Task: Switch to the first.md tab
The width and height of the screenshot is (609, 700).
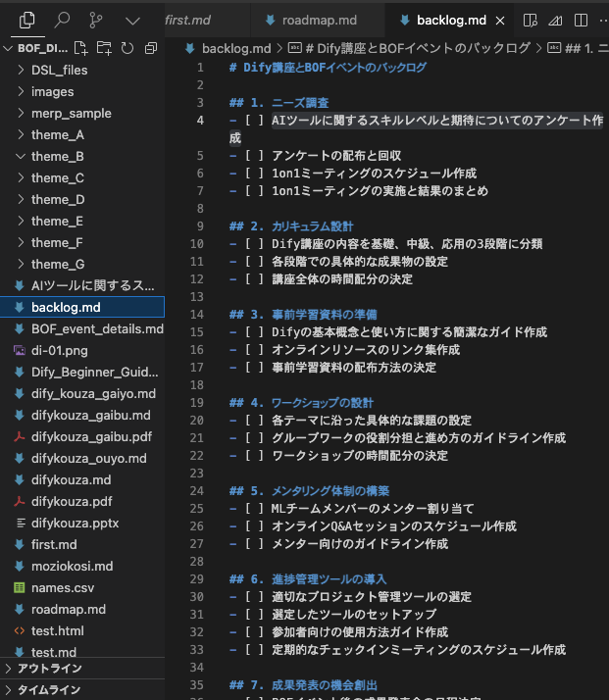Action: click(187, 20)
